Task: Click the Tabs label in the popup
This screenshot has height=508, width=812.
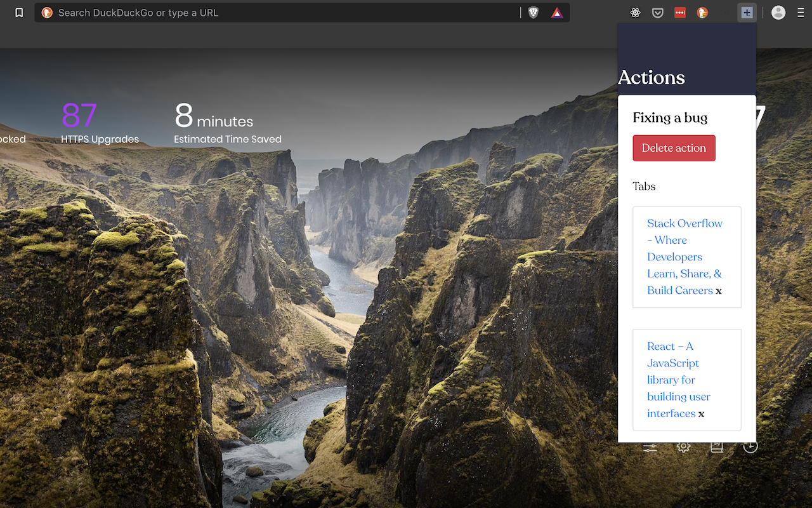Action: 644,186
